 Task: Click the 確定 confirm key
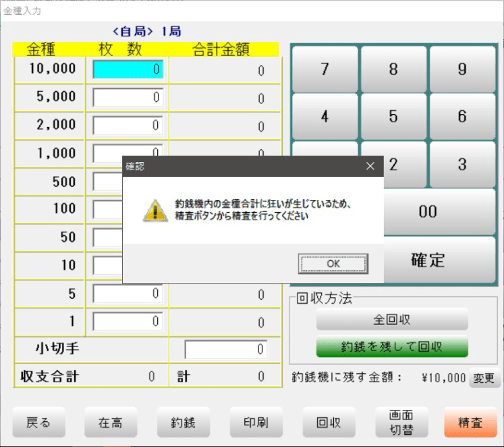pyautogui.click(x=428, y=260)
